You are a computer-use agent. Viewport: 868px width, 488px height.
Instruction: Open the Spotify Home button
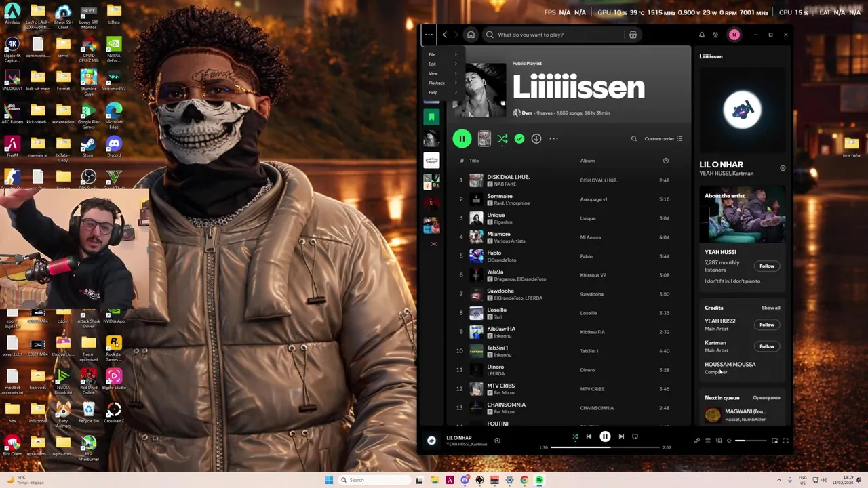[x=471, y=35]
